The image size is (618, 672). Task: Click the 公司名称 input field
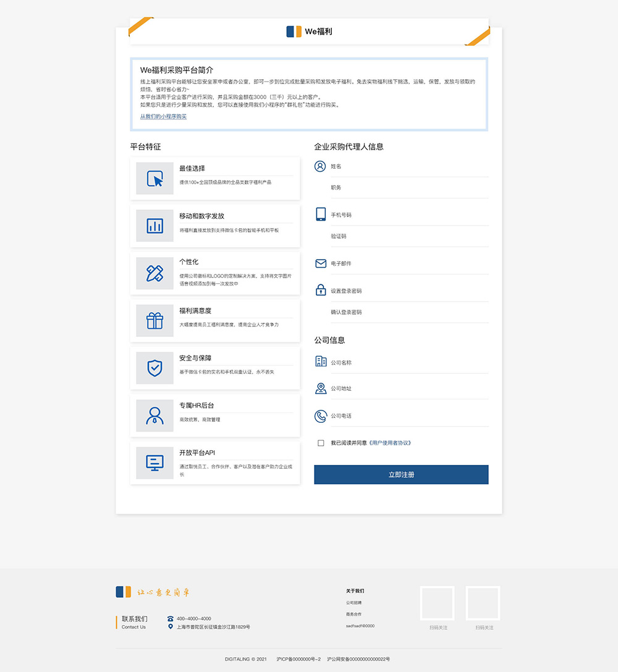pos(408,363)
